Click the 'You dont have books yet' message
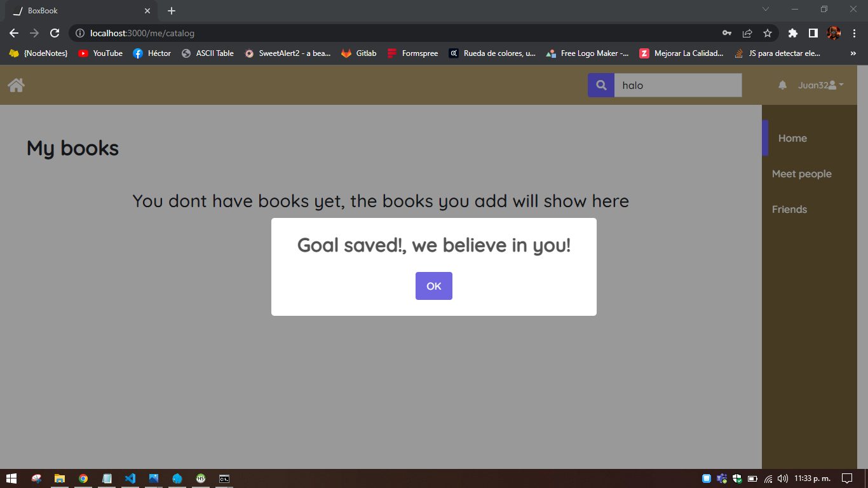868x488 pixels. click(x=381, y=201)
